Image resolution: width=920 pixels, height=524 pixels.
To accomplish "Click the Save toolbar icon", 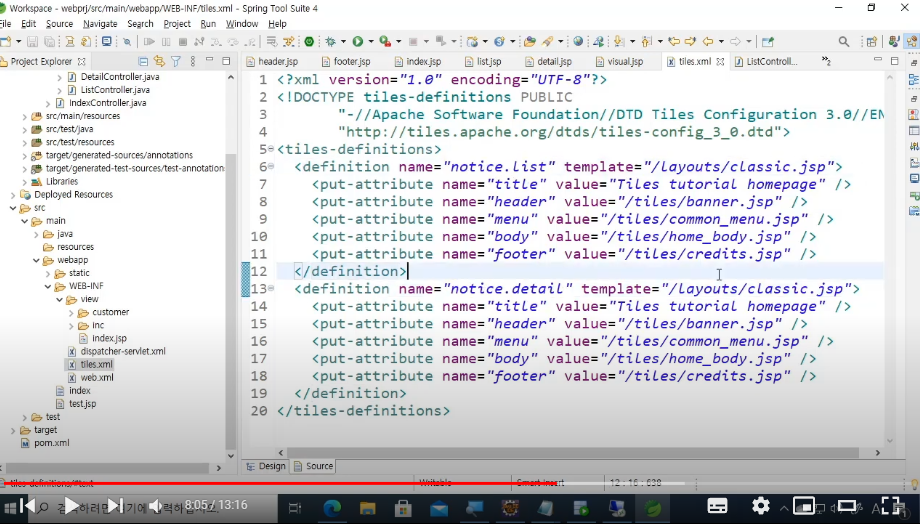I will (x=32, y=42).
